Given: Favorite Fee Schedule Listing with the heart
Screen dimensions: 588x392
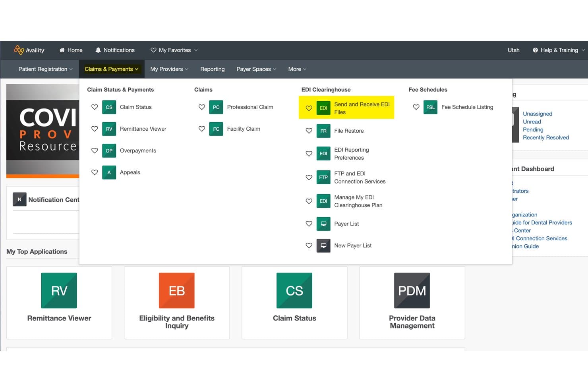Looking at the screenshot, I should coord(416,107).
